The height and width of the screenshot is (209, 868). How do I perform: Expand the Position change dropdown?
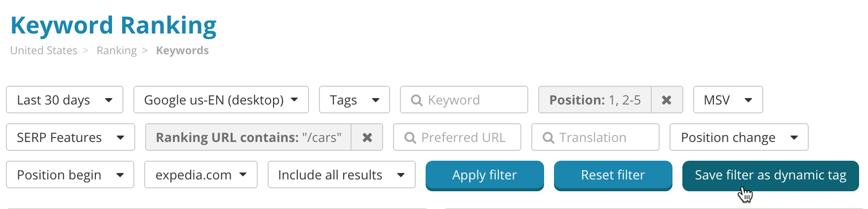coord(739,138)
